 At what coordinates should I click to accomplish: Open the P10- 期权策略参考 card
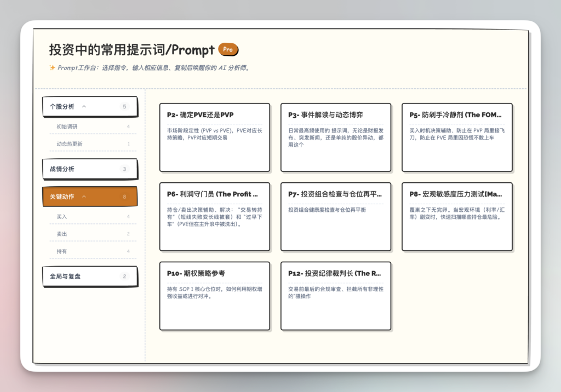[x=214, y=296]
